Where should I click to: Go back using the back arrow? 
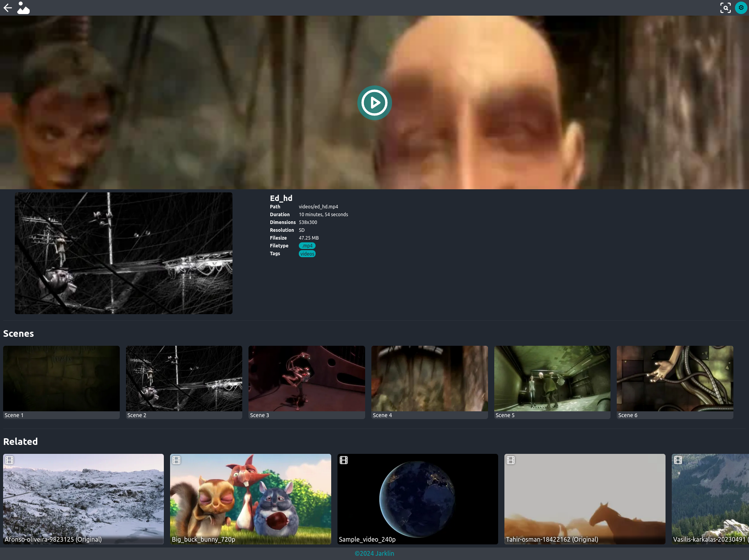(x=7, y=7)
